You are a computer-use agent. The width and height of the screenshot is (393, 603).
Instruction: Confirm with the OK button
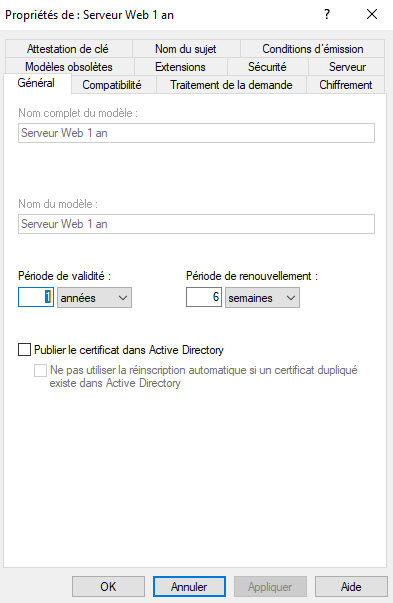tap(108, 586)
